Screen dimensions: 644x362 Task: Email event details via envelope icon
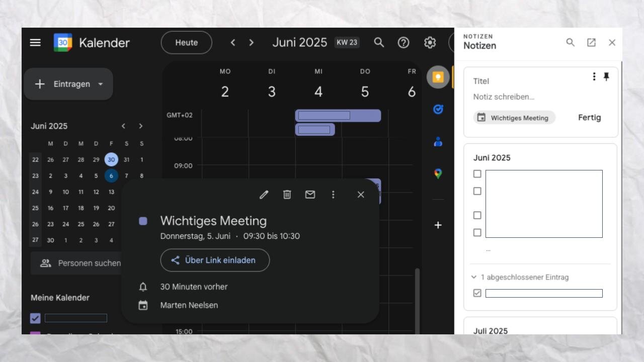click(310, 195)
